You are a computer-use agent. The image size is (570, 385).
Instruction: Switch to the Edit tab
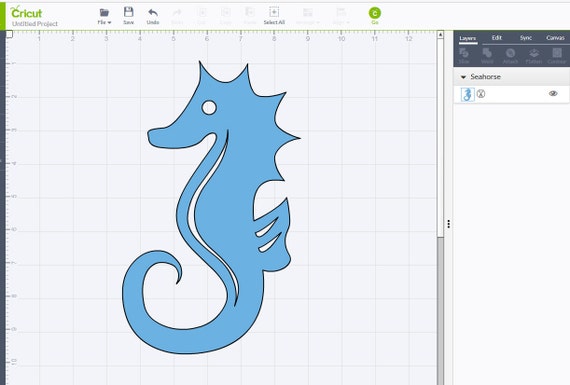pyautogui.click(x=497, y=38)
